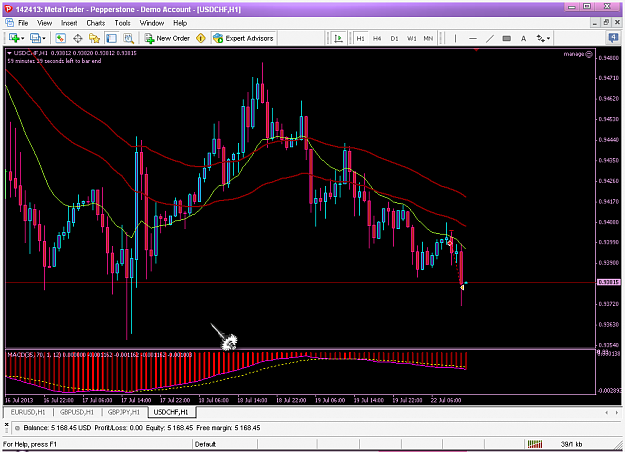Screen dimensions: 625x452
Task: Switch to the MN timeframe
Action: 428,38
